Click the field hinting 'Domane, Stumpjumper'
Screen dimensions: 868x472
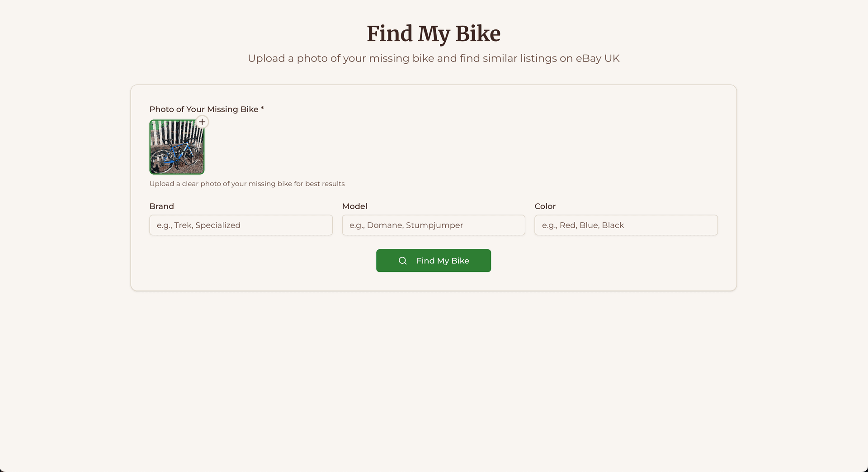click(433, 225)
